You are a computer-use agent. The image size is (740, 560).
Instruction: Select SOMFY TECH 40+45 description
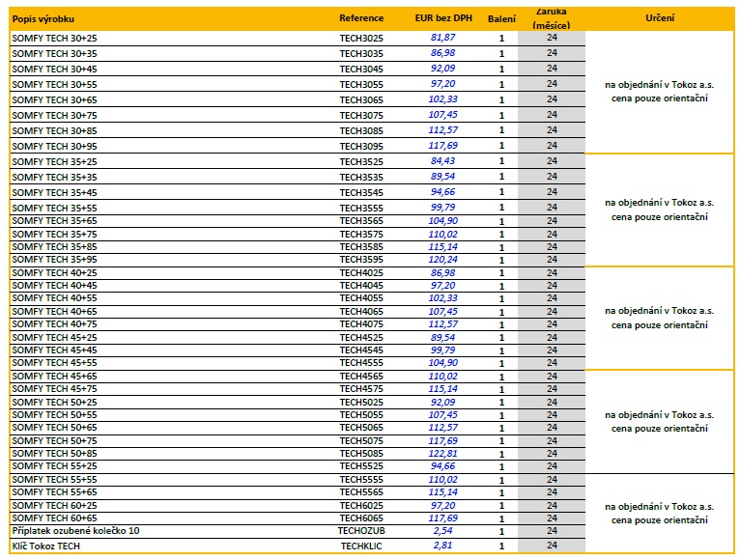(x=54, y=286)
